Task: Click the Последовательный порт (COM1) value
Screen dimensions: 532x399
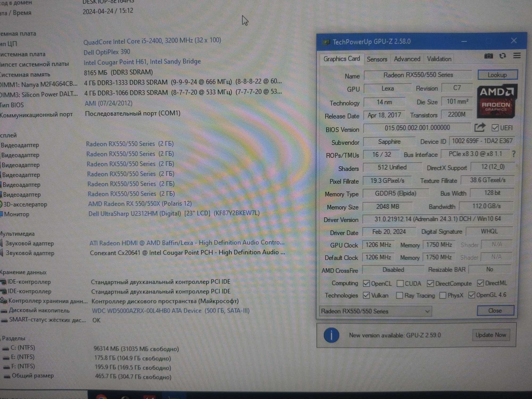Action: [133, 114]
